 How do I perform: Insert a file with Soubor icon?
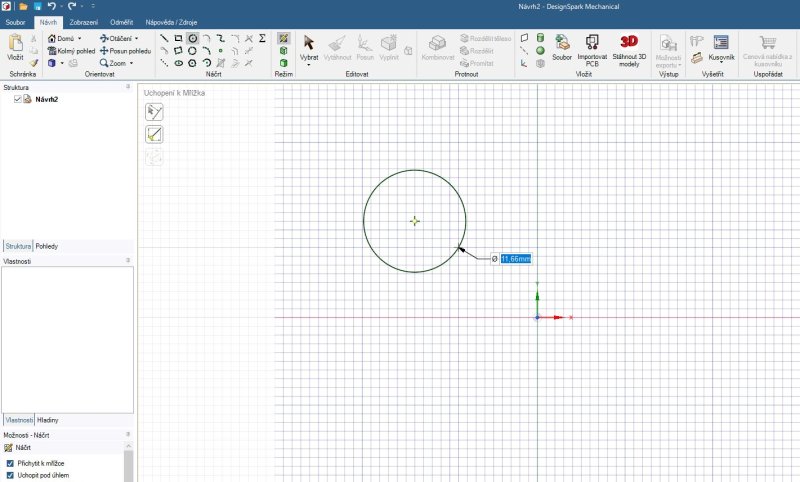[563, 48]
